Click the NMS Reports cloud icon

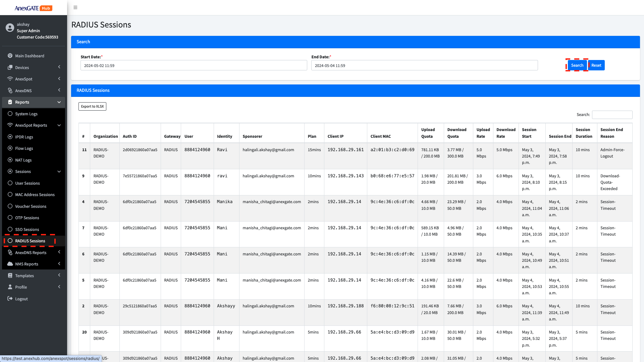click(x=10, y=264)
